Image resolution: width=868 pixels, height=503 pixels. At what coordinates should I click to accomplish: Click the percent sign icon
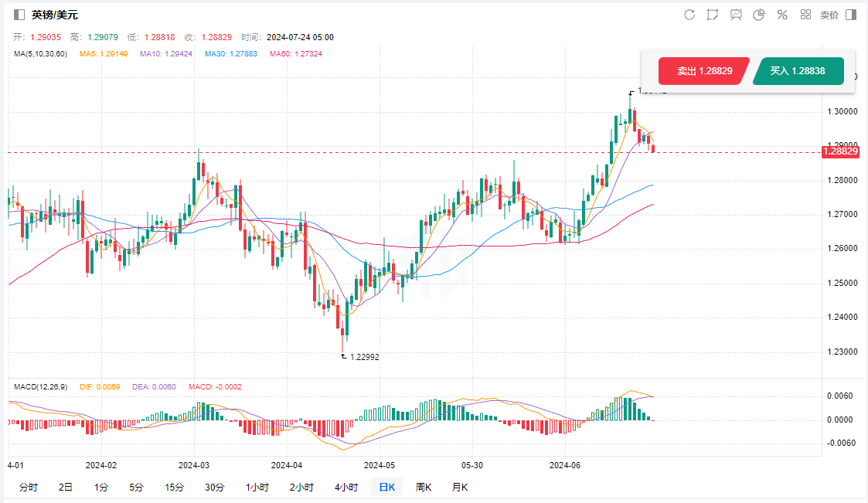click(782, 15)
